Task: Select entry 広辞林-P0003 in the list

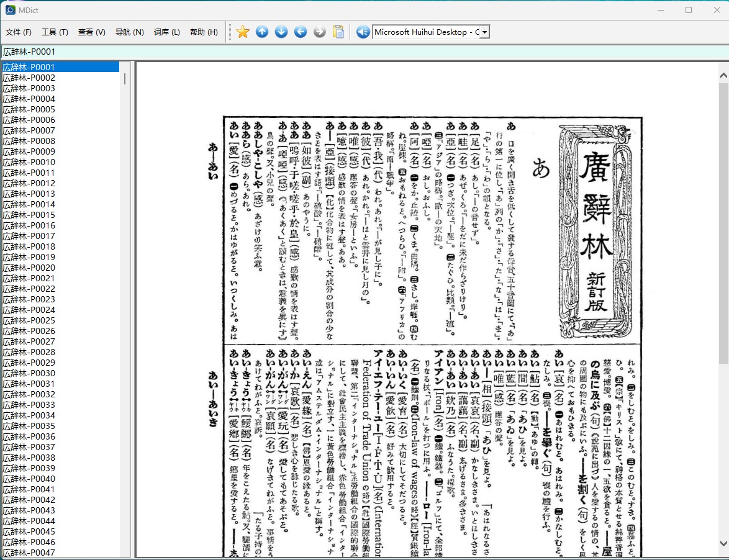Action: tap(60, 88)
